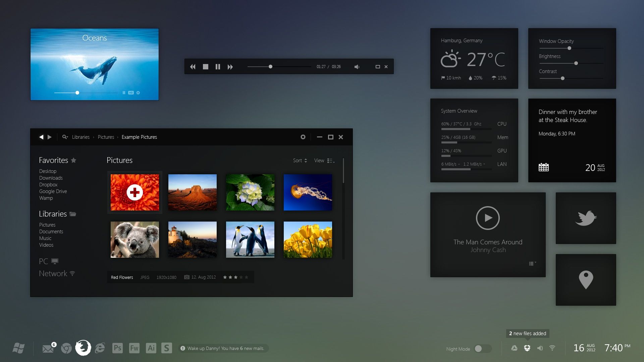Image resolution: width=644 pixels, height=362 pixels.
Task: Pause playback in the media player bar
Action: tap(218, 67)
